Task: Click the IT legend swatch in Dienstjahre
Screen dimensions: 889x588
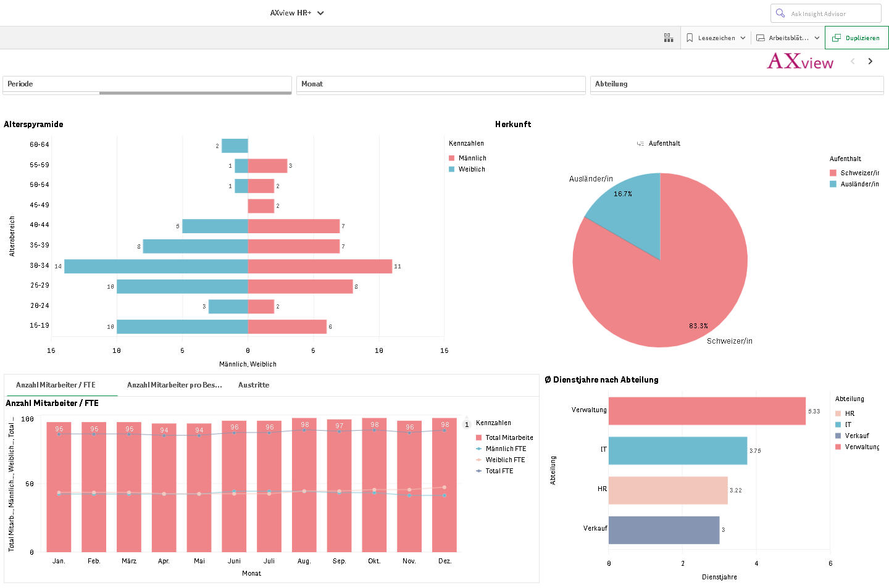Action: [838, 425]
